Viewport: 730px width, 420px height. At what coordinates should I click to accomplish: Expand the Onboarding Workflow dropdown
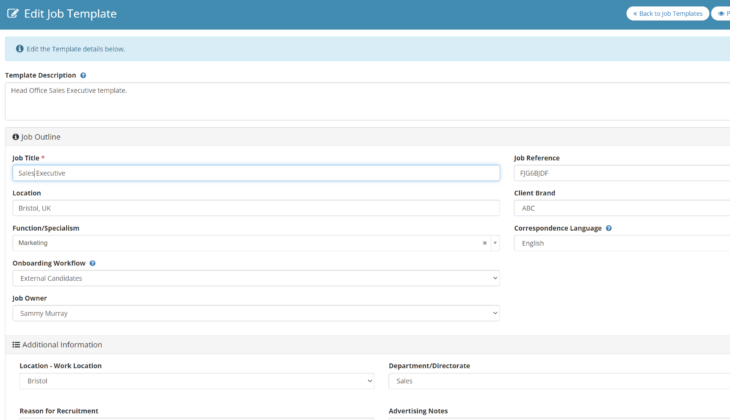[255, 278]
